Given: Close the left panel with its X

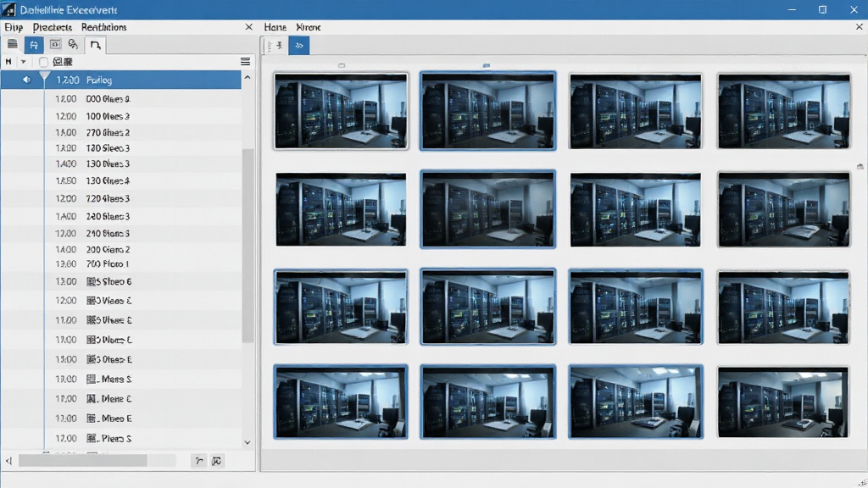Looking at the screenshot, I should 248,26.
